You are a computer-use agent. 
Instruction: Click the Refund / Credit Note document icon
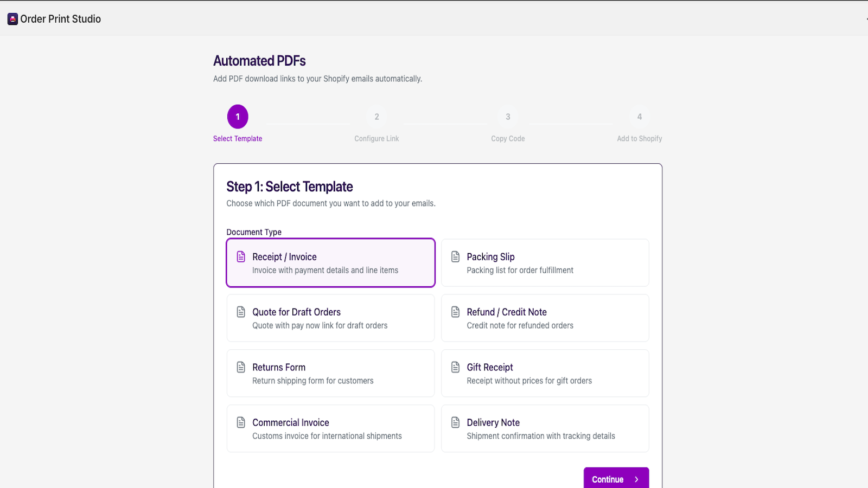[455, 311]
